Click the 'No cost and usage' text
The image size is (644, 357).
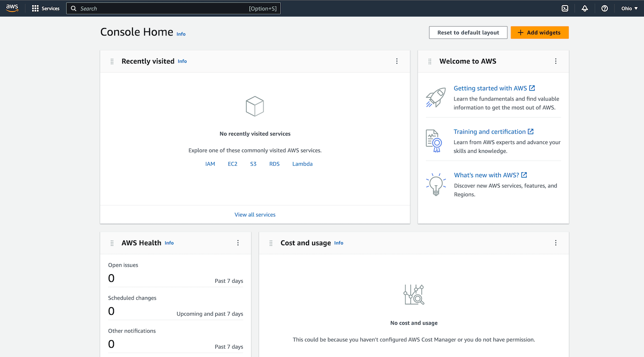click(414, 323)
